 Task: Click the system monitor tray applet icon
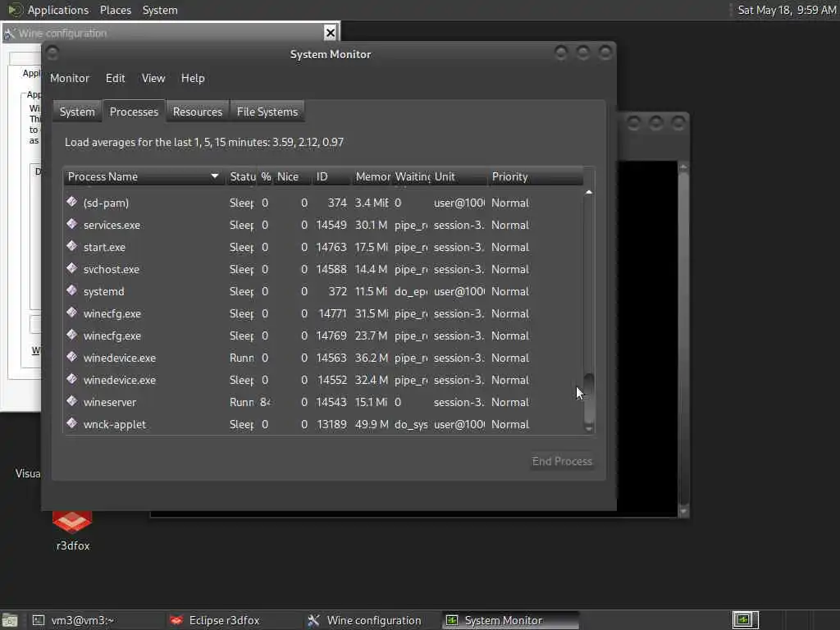pos(745,620)
